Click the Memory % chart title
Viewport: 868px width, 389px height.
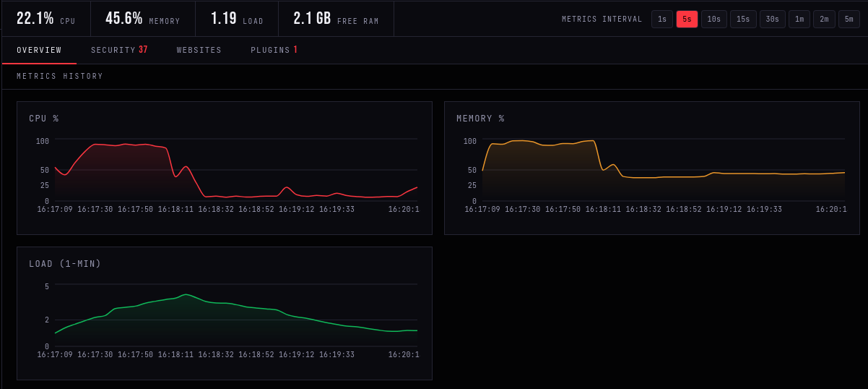tap(480, 119)
